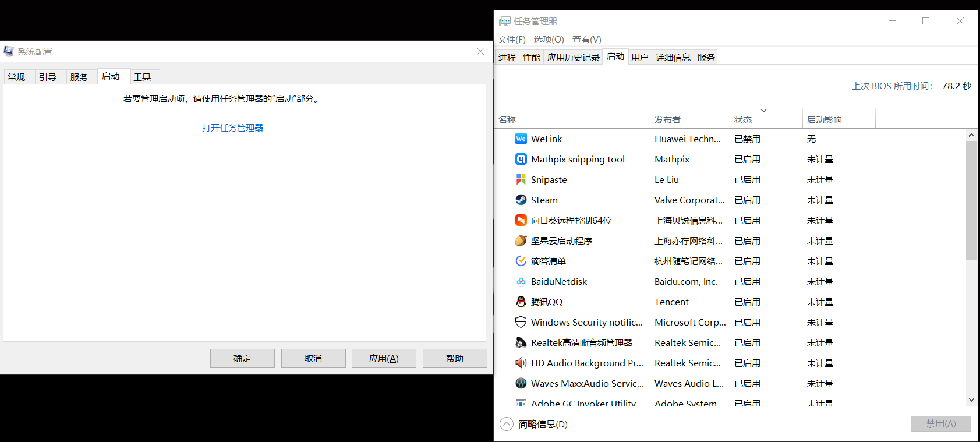Click the Steam logo icon
Screen dimensions: 980x442
pos(521,200)
